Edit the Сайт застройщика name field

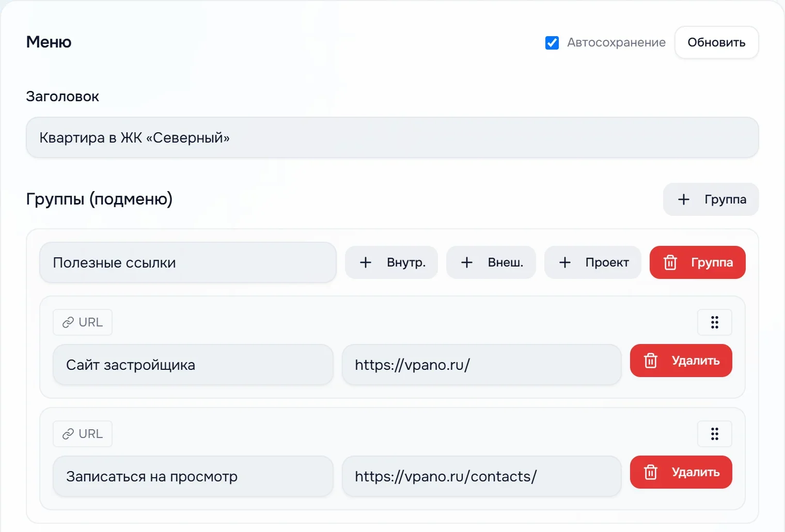coord(193,365)
